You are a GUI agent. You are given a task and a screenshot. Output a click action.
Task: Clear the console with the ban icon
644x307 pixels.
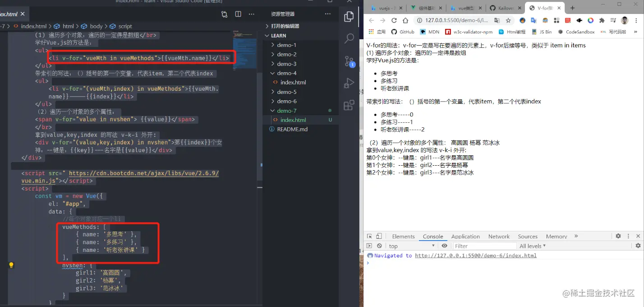[379, 246]
